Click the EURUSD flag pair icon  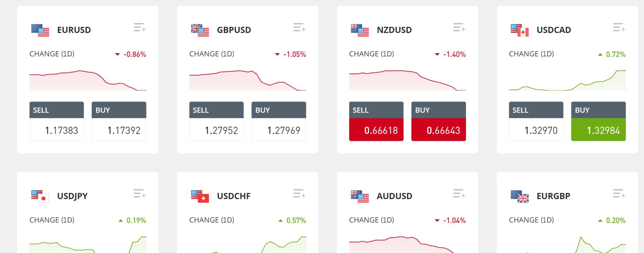tap(40, 30)
